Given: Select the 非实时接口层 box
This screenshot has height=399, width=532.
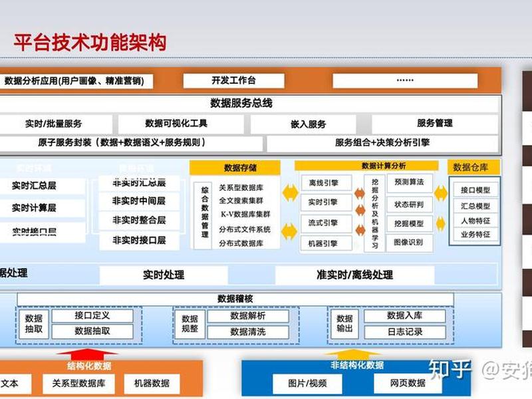Looking at the screenshot, I should pos(139,241).
